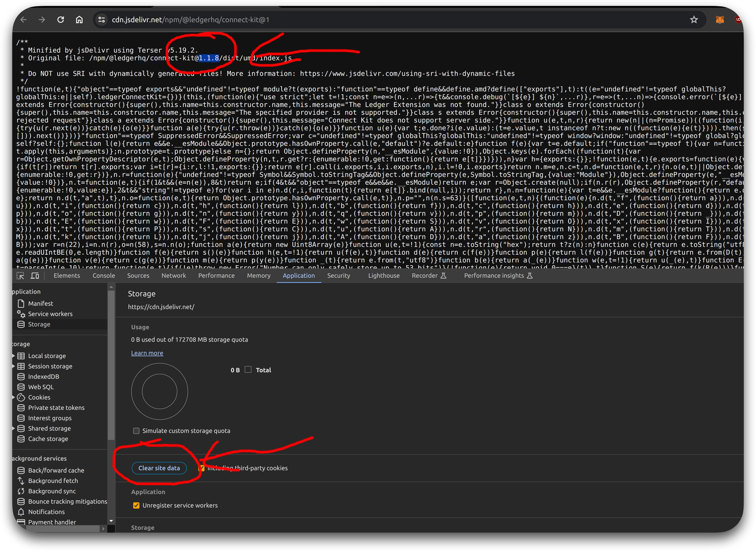Open the Learn more link
The image size is (756, 551).
[x=147, y=353]
